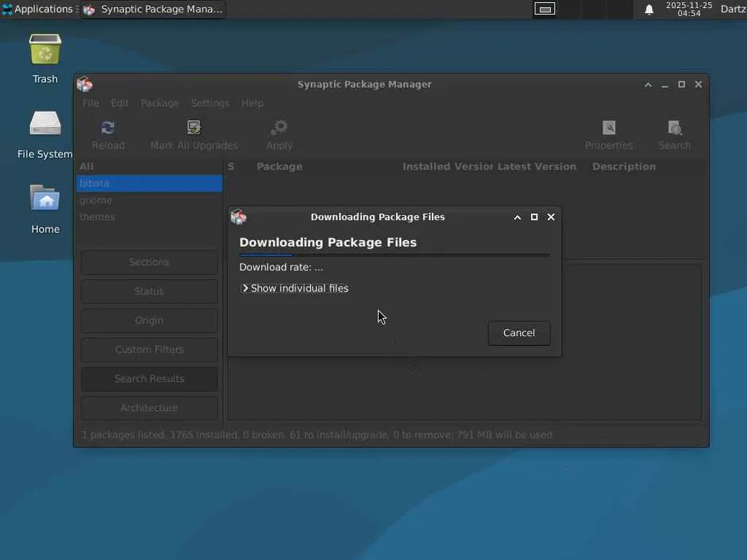The width and height of the screenshot is (747, 560).
Task: Minimize the Synaptic Package Manager window
Action: (665, 85)
